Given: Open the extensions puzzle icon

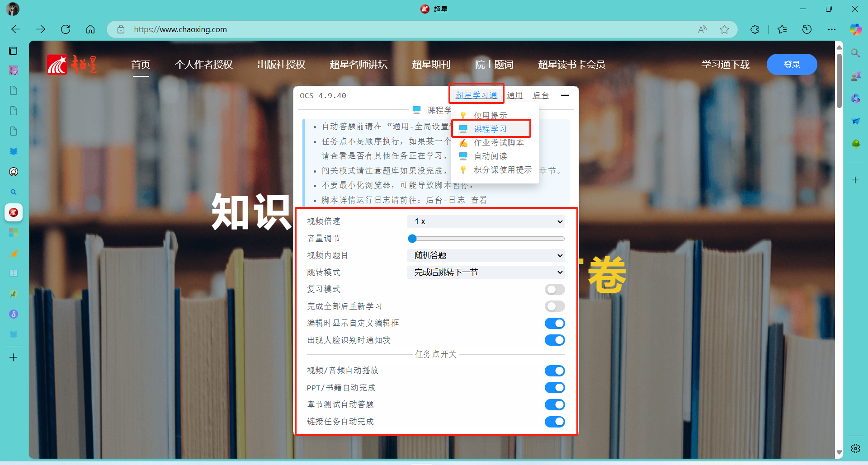Looking at the screenshot, I should click(x=755, y=29).
